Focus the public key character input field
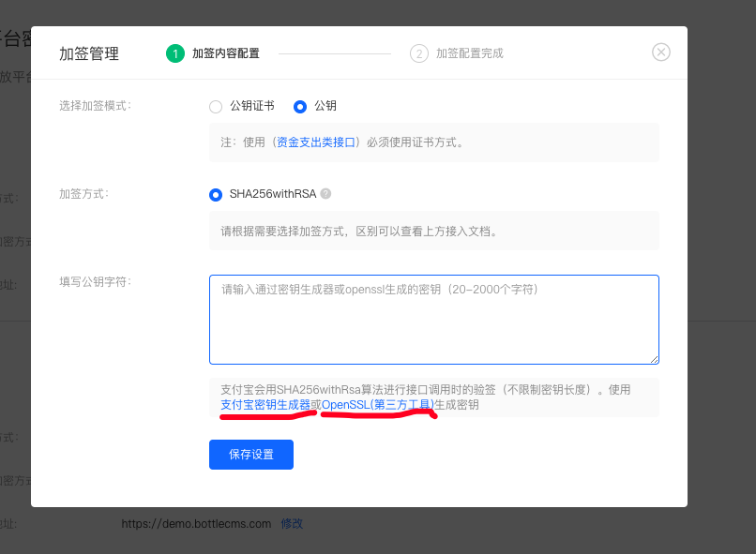The height and width of the screenshot is (554, 756). coord(433,319)
